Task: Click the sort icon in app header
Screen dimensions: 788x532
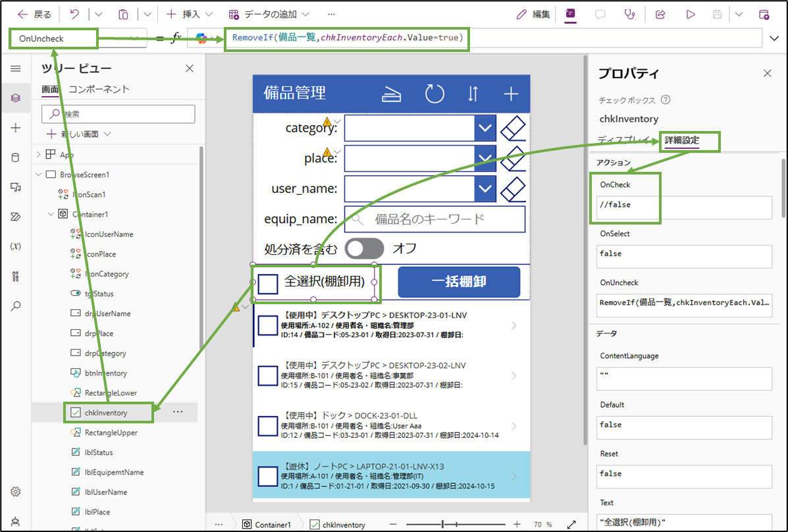Action: point(473,94)
